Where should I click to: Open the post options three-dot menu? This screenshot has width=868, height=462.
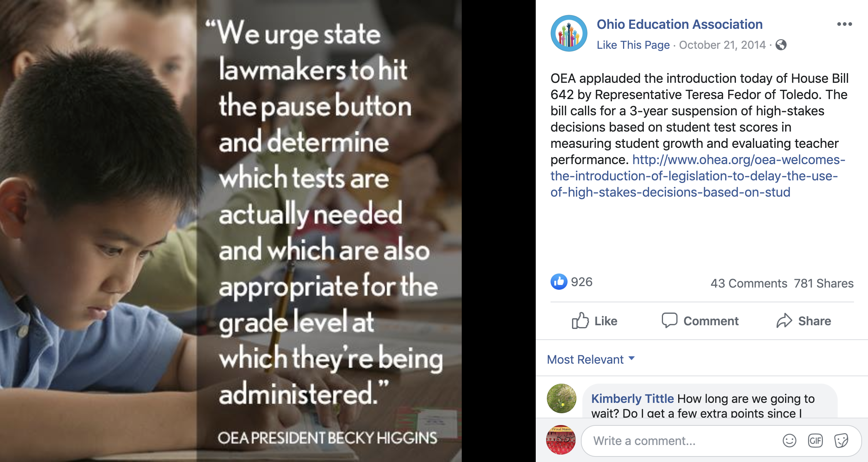coord(844,24)
